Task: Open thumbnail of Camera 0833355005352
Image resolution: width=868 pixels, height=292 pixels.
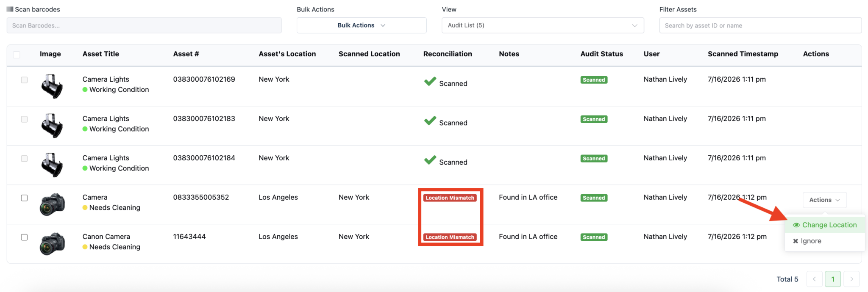Action: [x=52, y=204]
